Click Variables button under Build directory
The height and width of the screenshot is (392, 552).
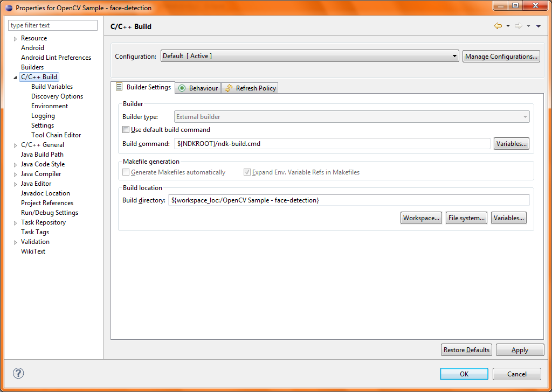point(509,218)
